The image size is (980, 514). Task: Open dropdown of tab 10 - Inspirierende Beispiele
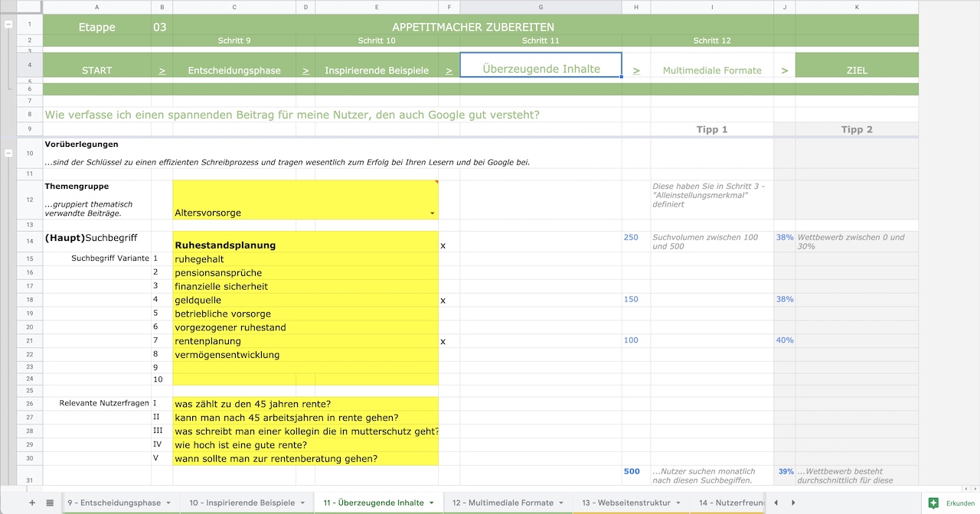tap(302, 503)
